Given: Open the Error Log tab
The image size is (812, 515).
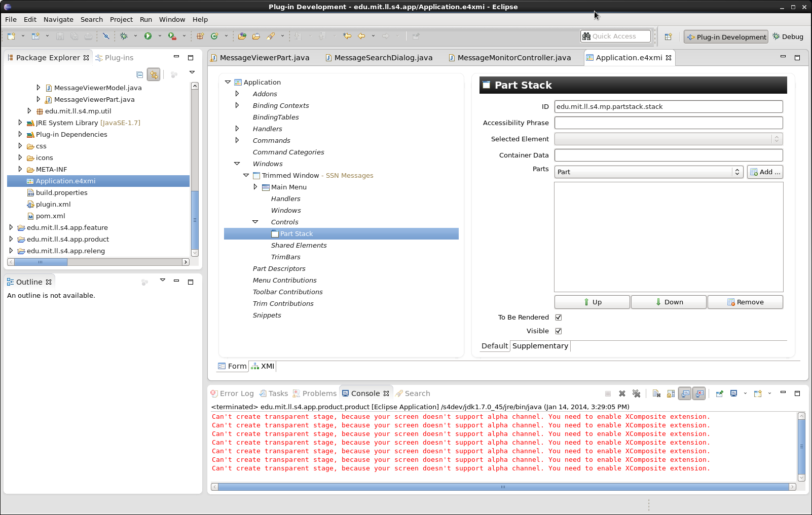Looking at the screenshot, I should 232,393.
